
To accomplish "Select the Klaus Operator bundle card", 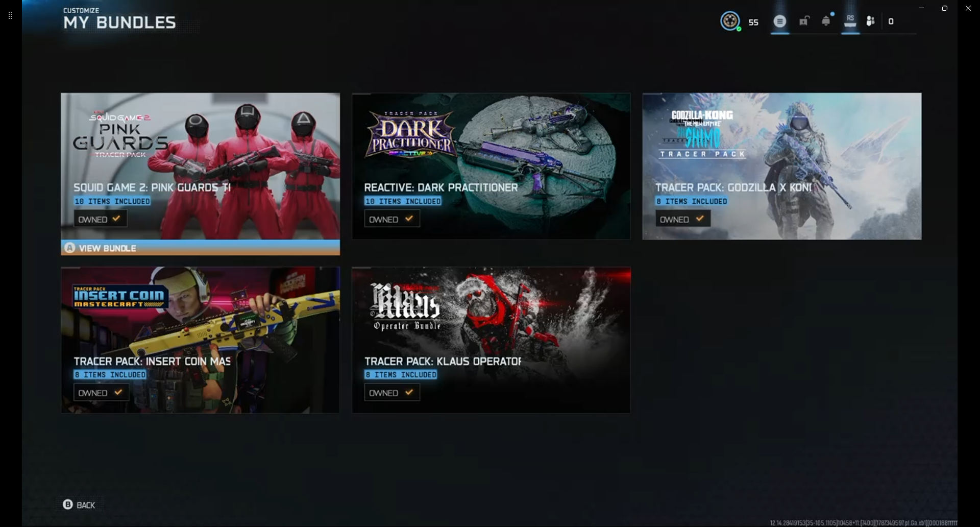I will pyautogui.click(x=491, y=340).
